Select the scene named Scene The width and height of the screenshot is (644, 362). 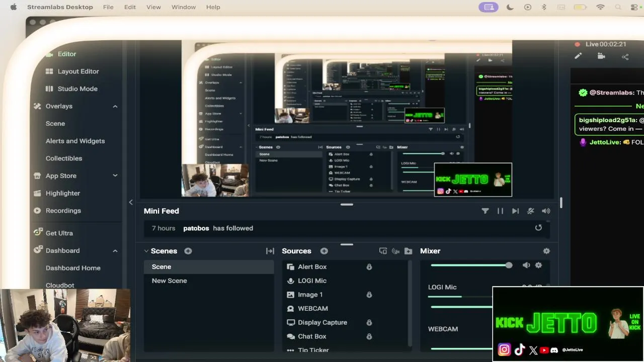[209, 267]
